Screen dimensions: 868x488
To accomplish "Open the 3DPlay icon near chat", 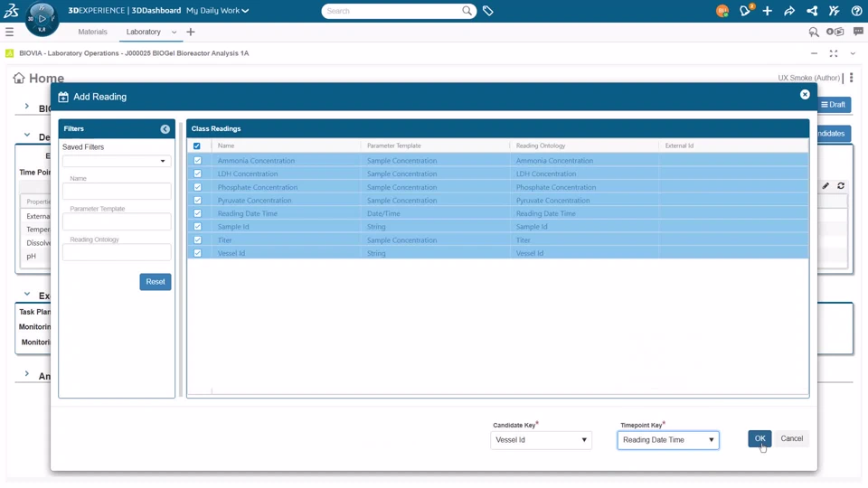I will click(835, 33).
